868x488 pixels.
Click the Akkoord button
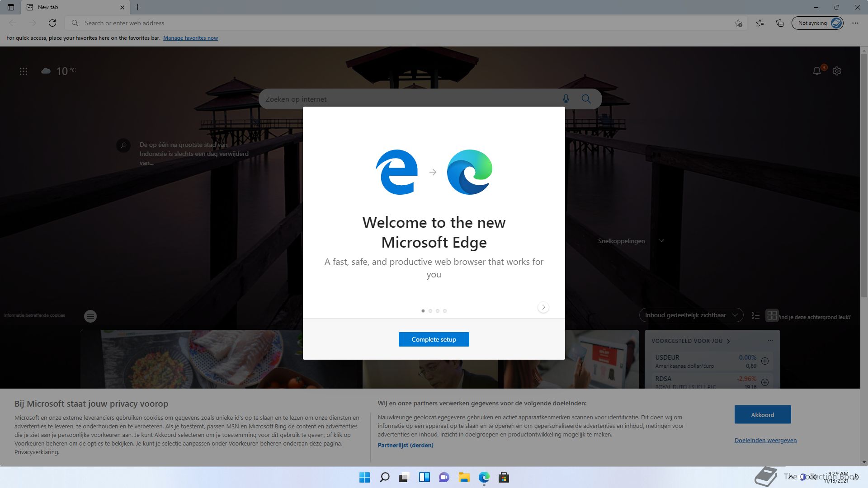pyautogui.click(x=763, y=414)
